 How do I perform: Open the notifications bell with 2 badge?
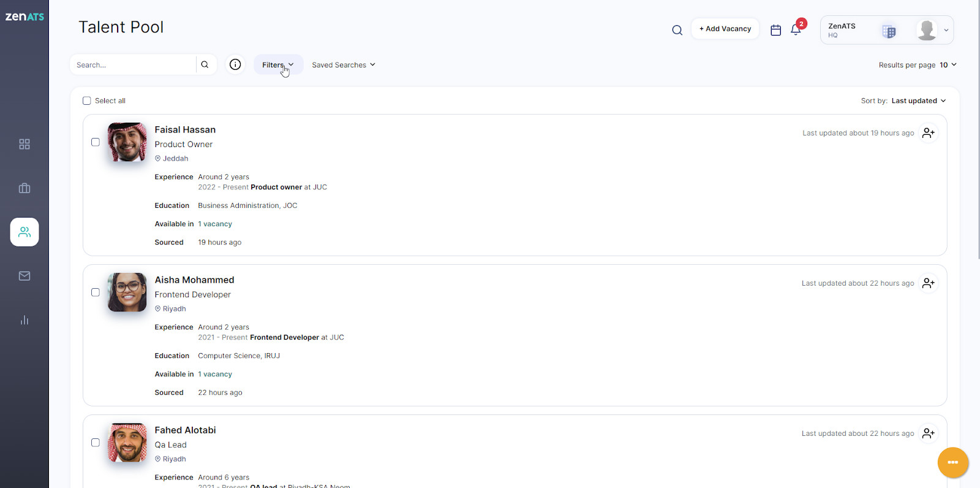tap(796, 29)
